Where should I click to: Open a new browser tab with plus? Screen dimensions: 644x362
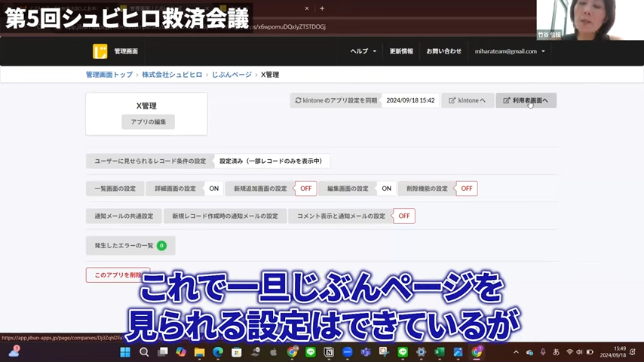click(x=322, y=8)
